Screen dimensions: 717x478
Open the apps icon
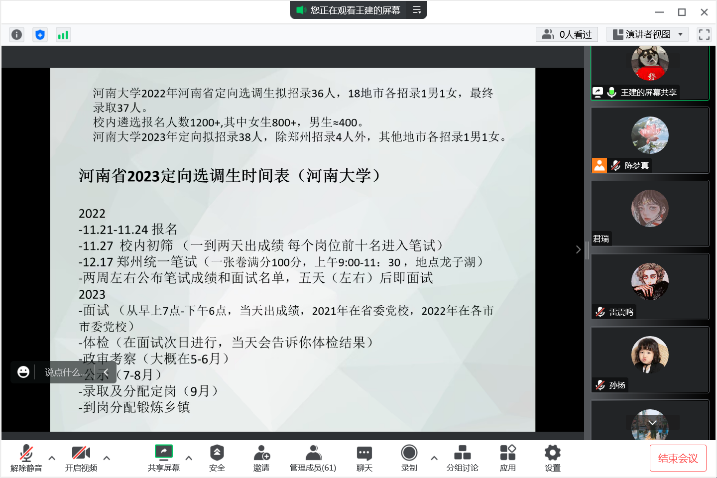(508, 454)
